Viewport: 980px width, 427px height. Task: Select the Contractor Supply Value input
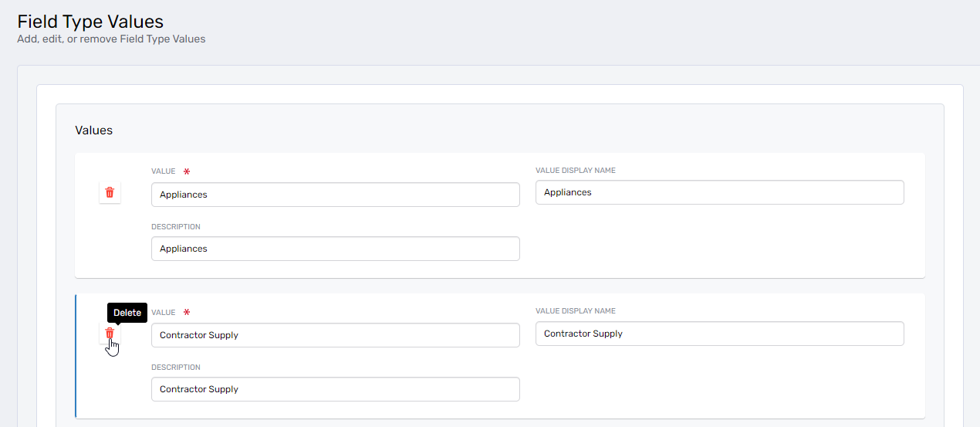click(335, 335)
